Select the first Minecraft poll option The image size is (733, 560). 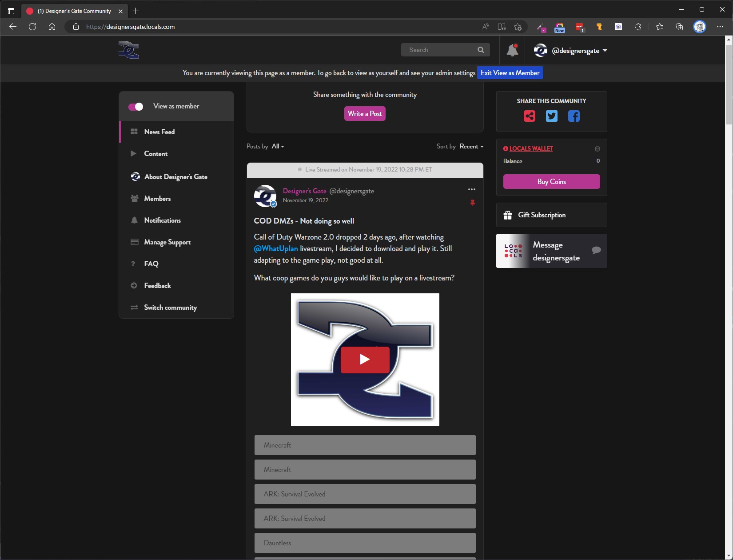(x=365, y=445)
